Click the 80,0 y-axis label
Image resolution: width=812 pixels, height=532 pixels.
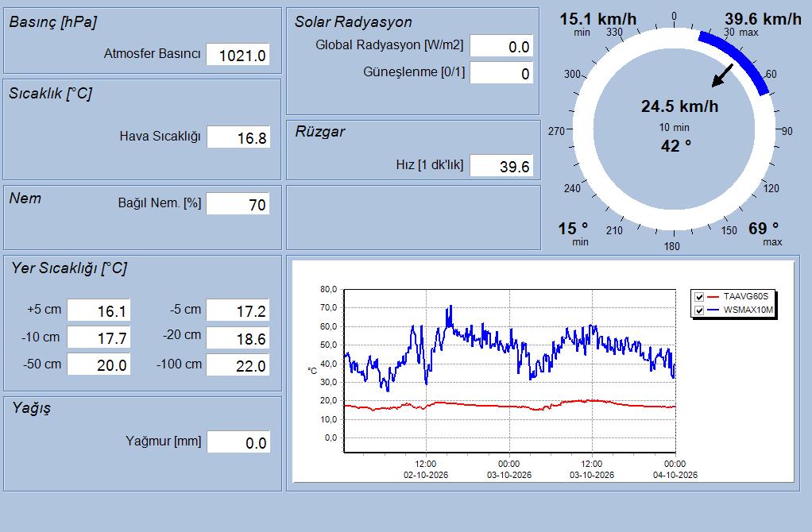[328, 289]
